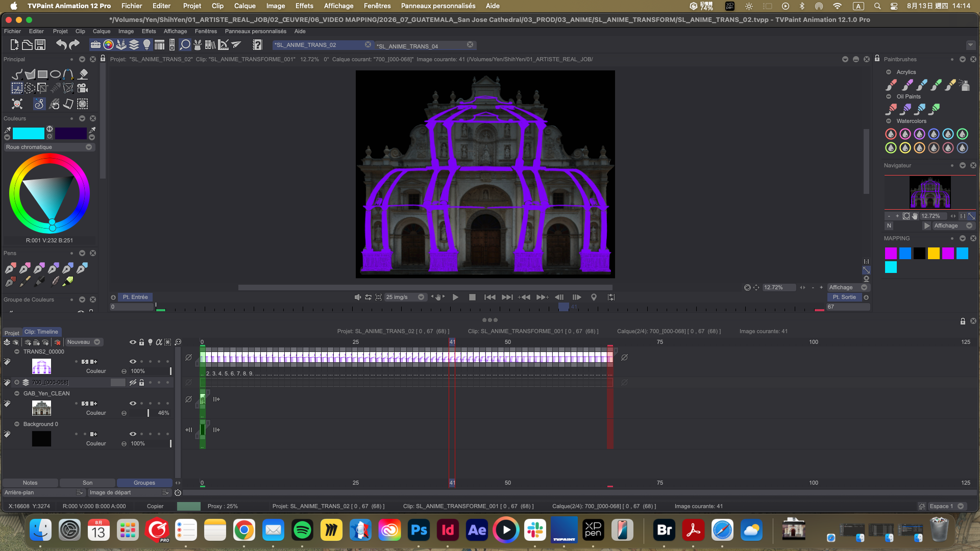Image resolution: width=980 pixels, height=551 pixels.
Task: Select the spray can brush in Acrylics
Action: 964,85
